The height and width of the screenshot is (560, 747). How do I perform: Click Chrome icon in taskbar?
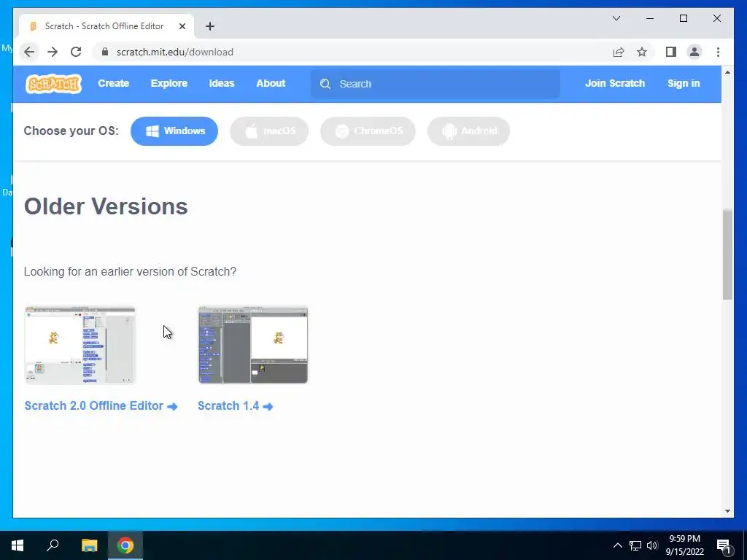pos(125,545)
